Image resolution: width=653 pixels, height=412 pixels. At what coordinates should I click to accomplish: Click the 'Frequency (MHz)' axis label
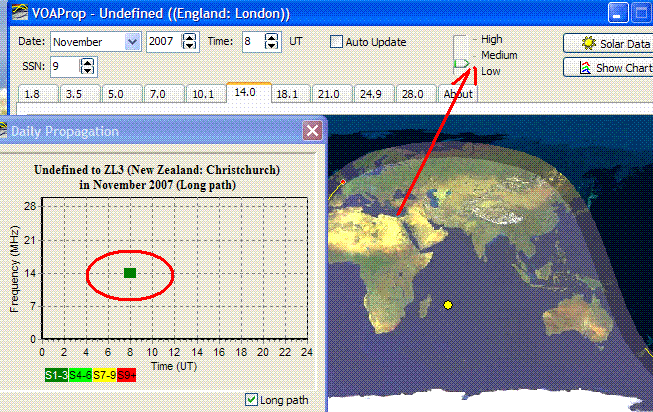[x=15, y=269]
